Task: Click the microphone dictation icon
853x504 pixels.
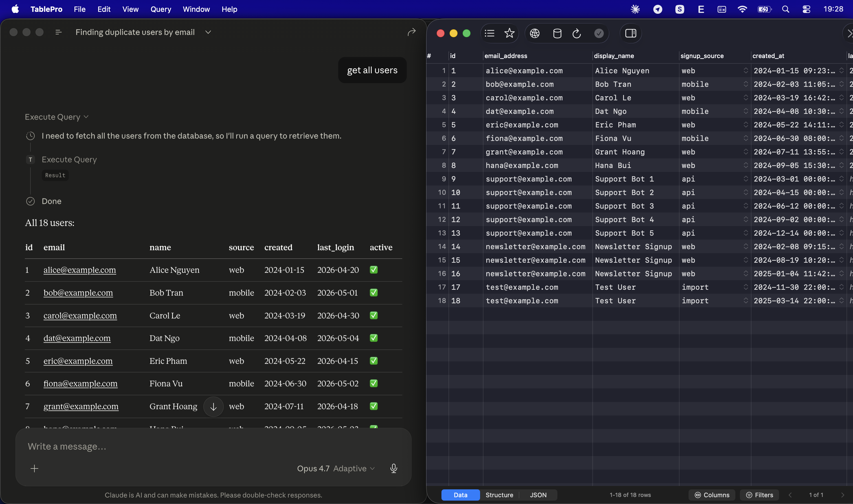Action: tap(393, 469)
